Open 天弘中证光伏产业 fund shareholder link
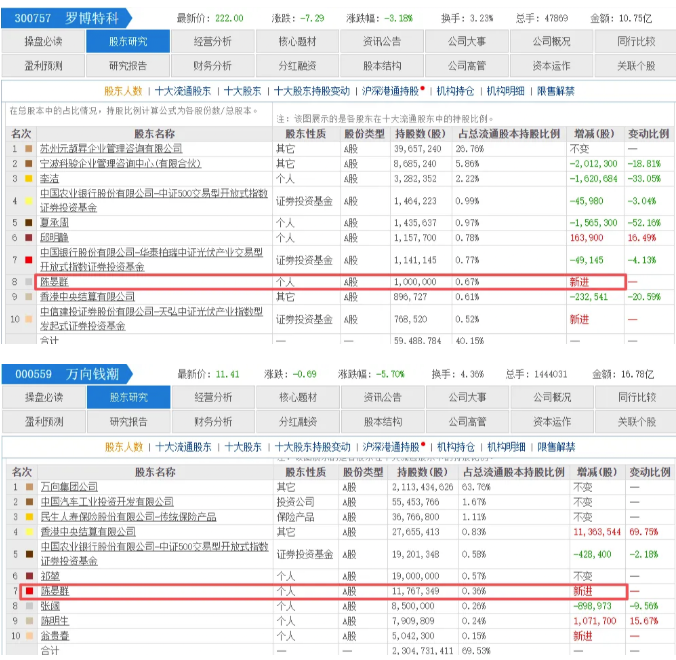The width and height of the screenshot is (676, 660). 151,319
